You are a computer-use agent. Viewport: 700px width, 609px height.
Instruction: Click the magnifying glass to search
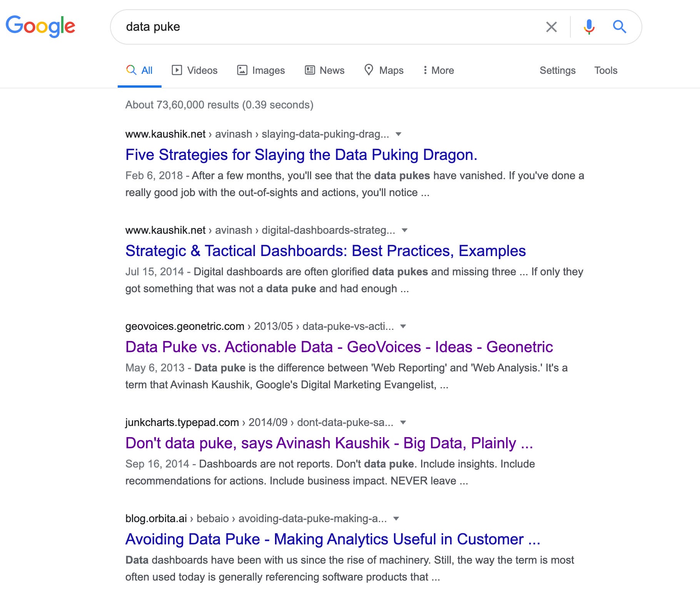[620, 27]
